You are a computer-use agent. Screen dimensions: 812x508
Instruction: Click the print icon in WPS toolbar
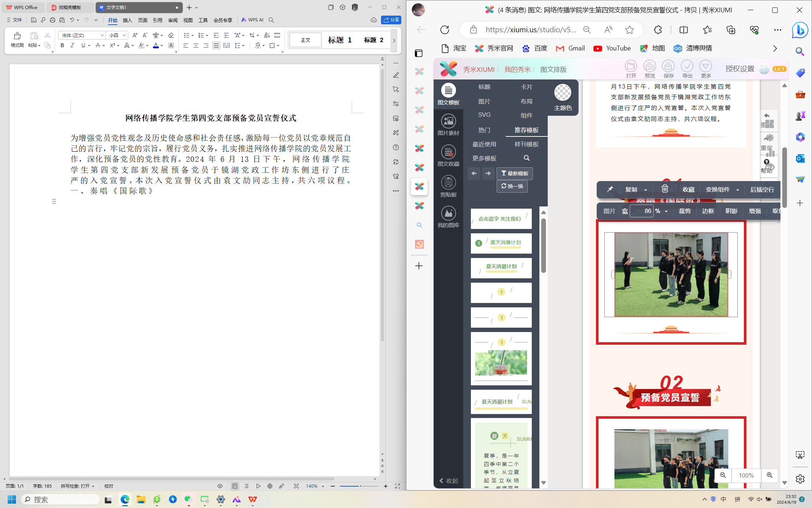point(53,20)
